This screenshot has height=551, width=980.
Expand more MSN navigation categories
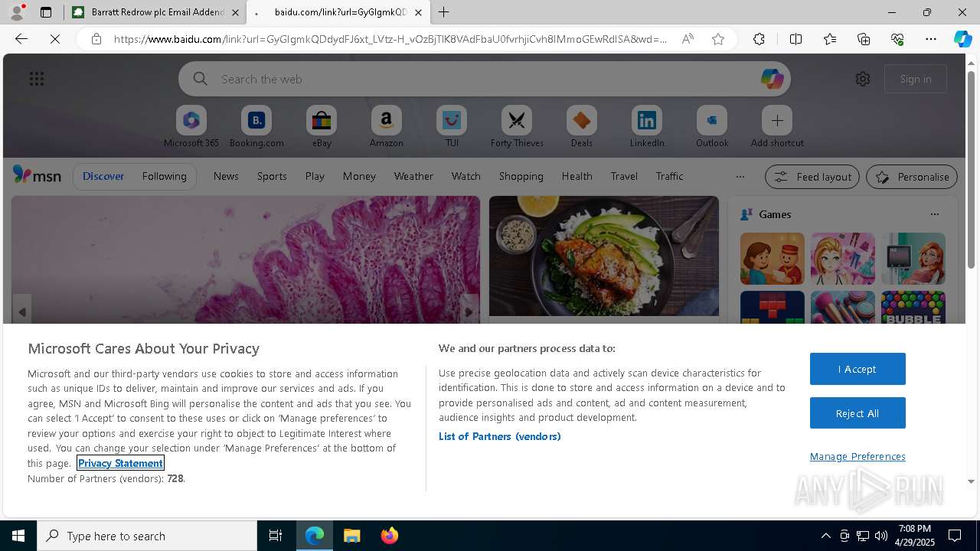click(740, 176)
